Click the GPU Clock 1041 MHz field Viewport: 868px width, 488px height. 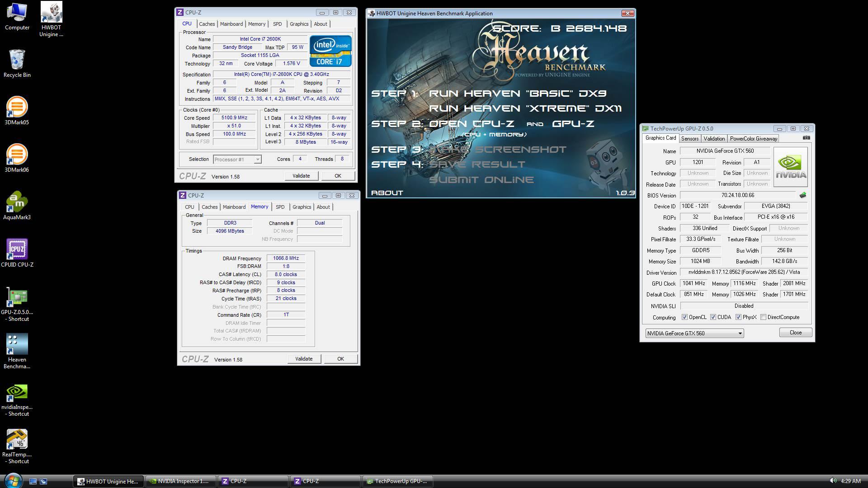tap(694, 283)
